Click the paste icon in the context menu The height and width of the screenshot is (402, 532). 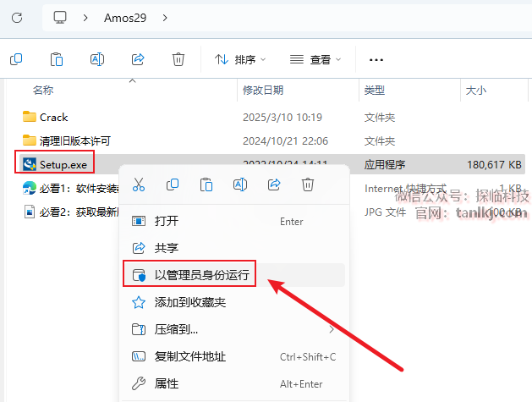206,184
